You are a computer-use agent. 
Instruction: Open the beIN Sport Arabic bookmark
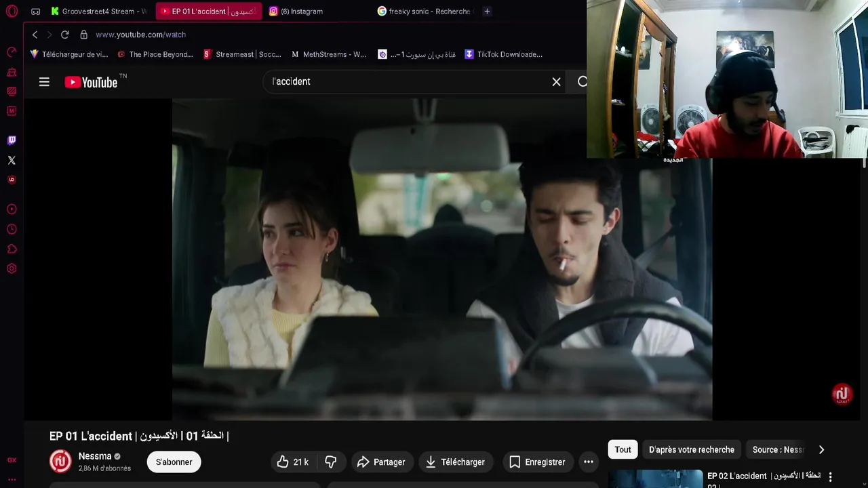pos(416,54)
